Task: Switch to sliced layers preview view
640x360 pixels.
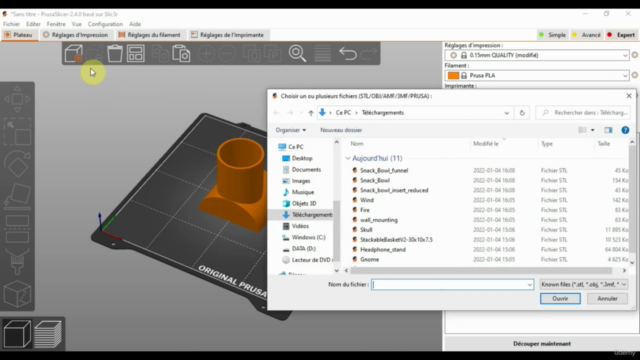Action: pos(48,333)
